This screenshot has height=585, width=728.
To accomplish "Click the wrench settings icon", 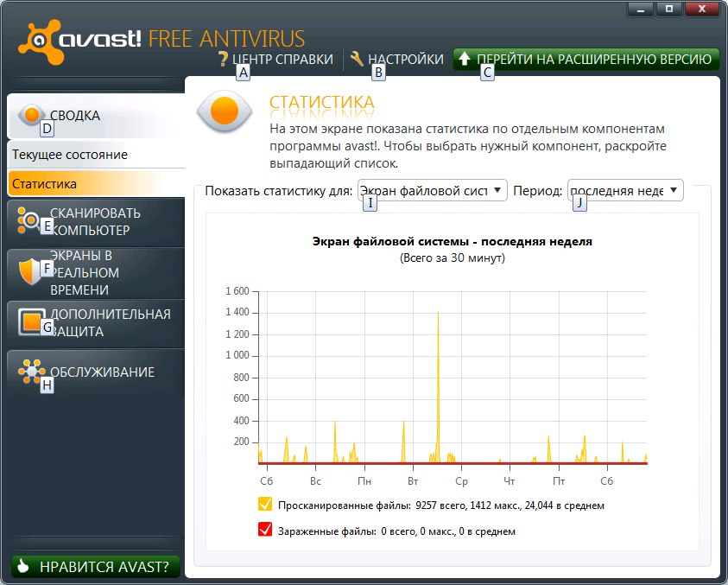I will 357,59.
